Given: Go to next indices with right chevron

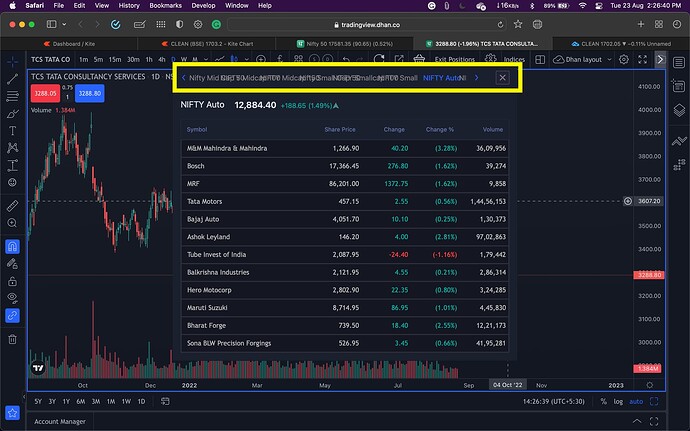Looking at the screenshot, I should click(477, 78).
